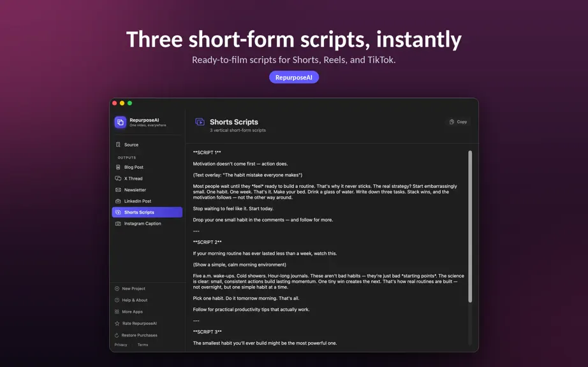Click the Shorts Scripts header play icon
Viewport: 588px width, 367px height.
click(200, 122)
